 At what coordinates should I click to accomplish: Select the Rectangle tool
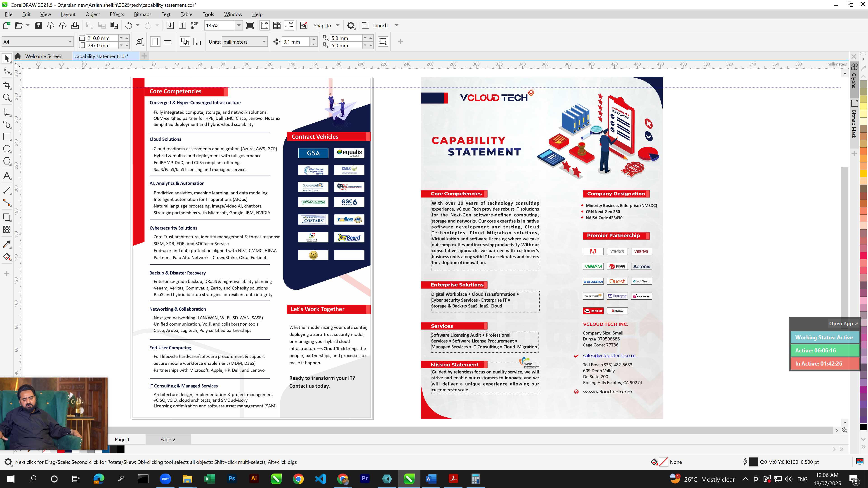[7, 137]
